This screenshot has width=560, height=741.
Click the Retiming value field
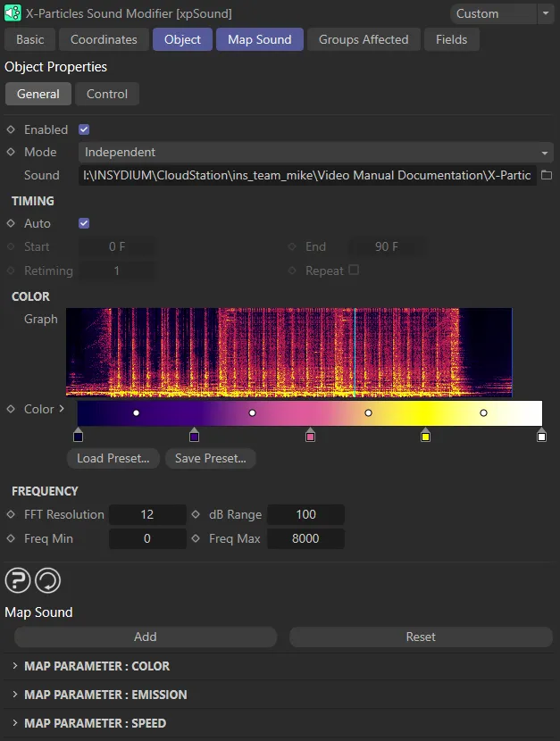tap(117, 271)
